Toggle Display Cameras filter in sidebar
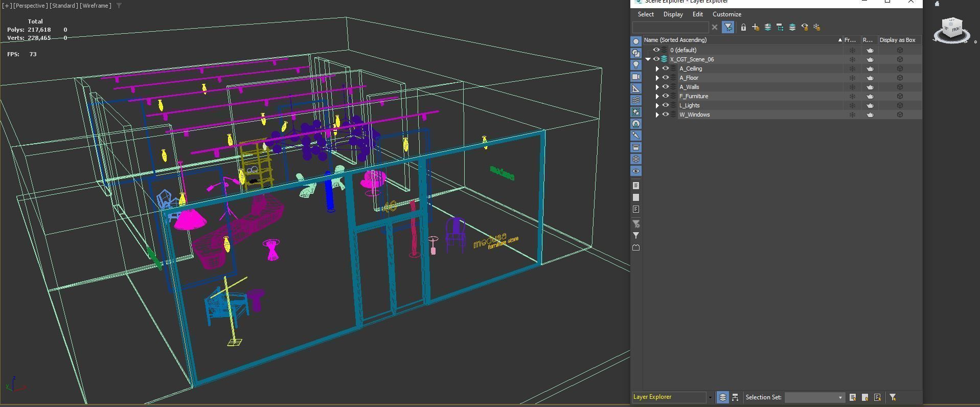Image resolution: width=980 pixels, height=407 pixels. coord(636,77)
